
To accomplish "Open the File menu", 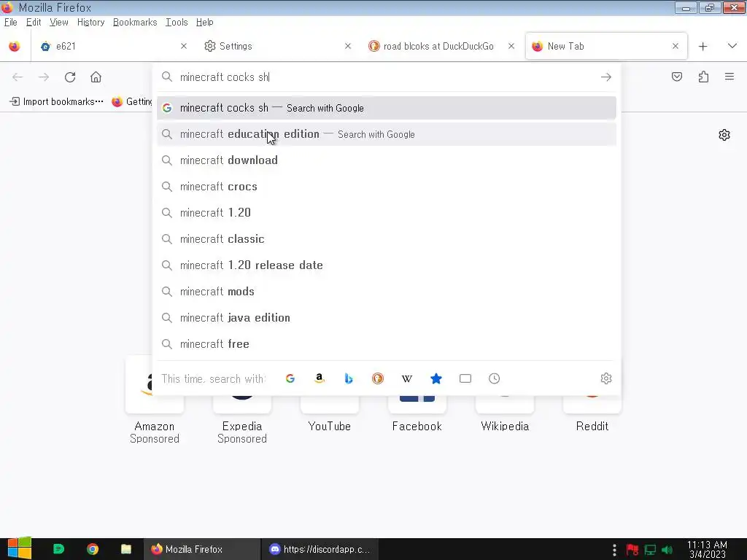I will point(10,23).
